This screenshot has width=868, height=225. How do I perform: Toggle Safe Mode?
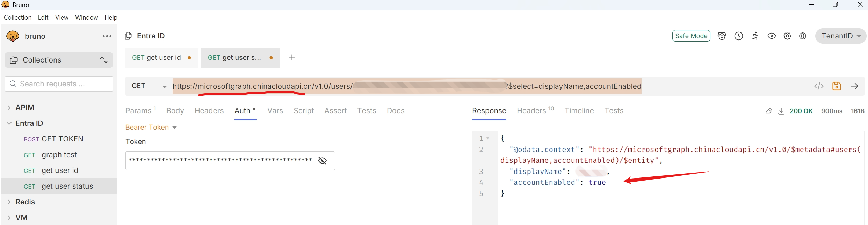pyautogui.click(x=691, y=36)
